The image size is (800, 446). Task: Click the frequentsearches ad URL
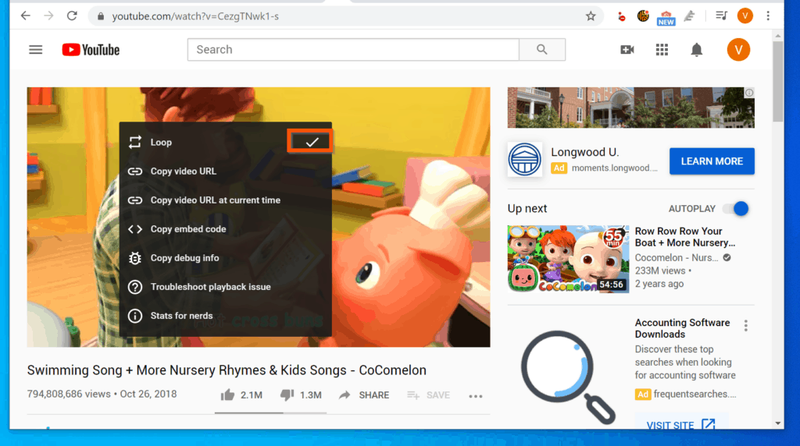click(x=695, y=394)
